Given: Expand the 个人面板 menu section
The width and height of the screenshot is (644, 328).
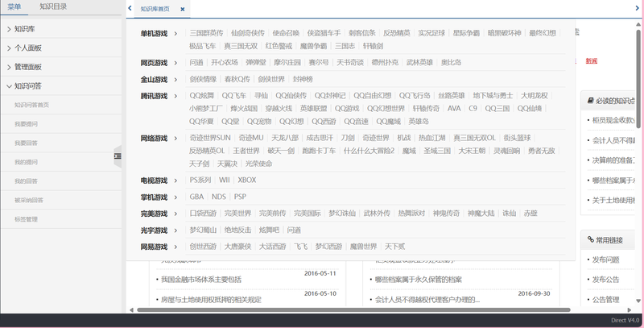Looking at the screenshot, I should (61, 48).
